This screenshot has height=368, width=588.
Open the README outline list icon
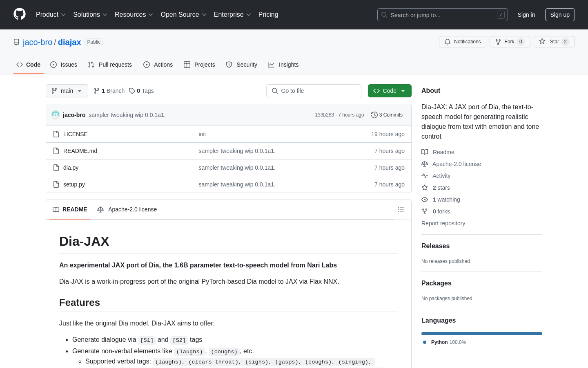click(401, 210)
